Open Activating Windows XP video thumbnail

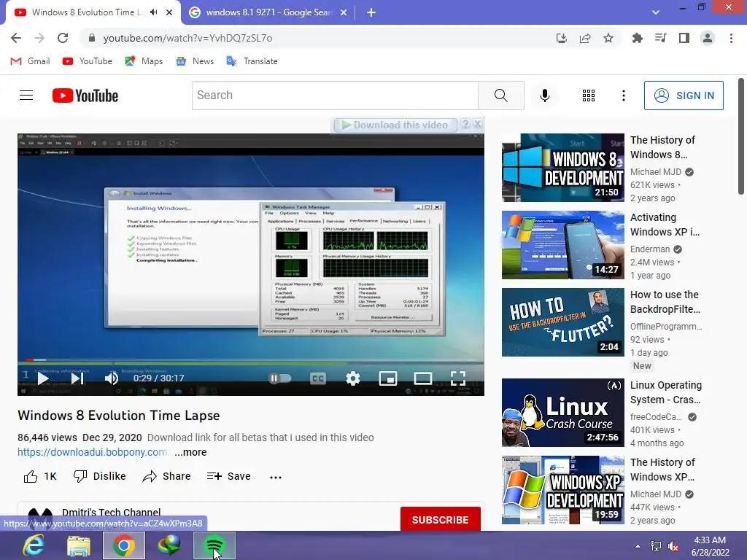[563, 245]
